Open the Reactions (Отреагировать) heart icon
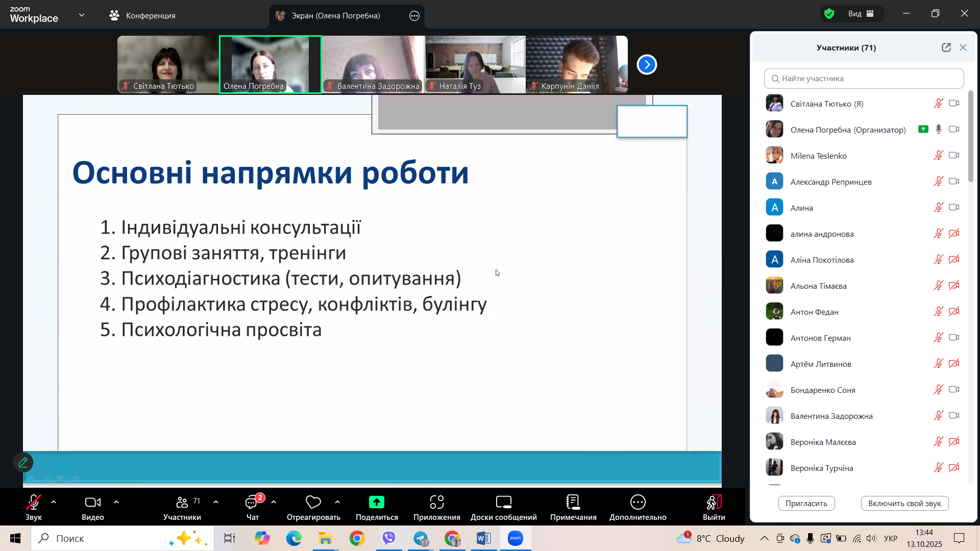 tap(313, 503)
